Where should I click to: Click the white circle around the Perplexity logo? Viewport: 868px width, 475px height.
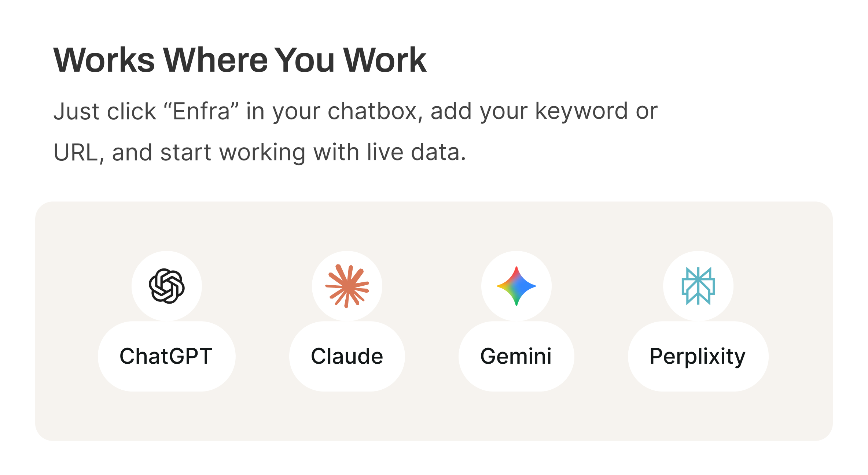pos(698,286)
